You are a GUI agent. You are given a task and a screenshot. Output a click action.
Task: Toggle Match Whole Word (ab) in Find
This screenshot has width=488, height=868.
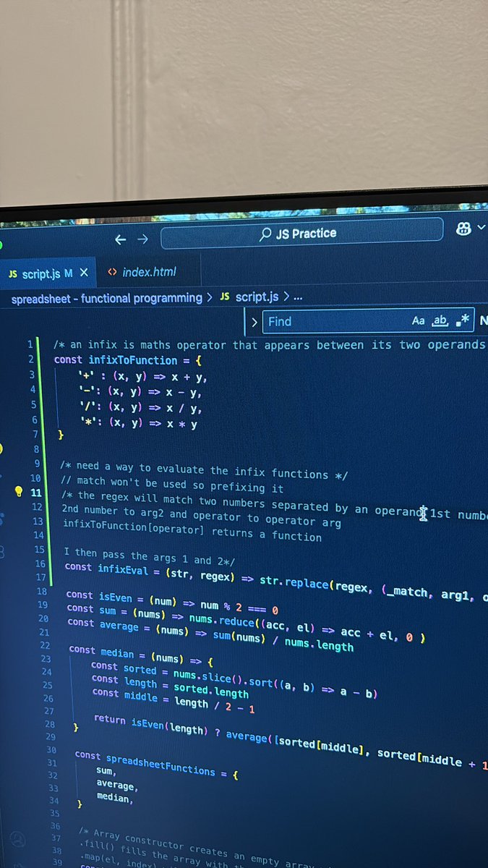(440, 320)
